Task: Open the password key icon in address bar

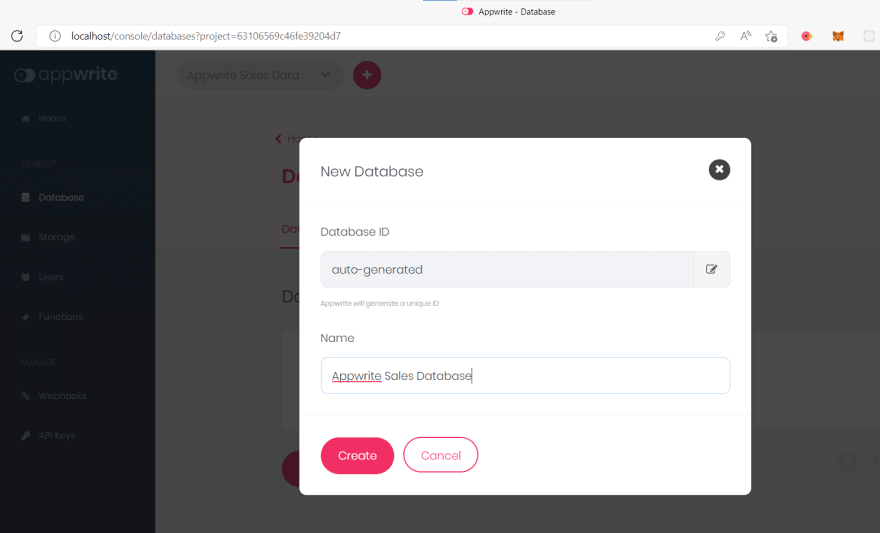Action: (719, 36)
